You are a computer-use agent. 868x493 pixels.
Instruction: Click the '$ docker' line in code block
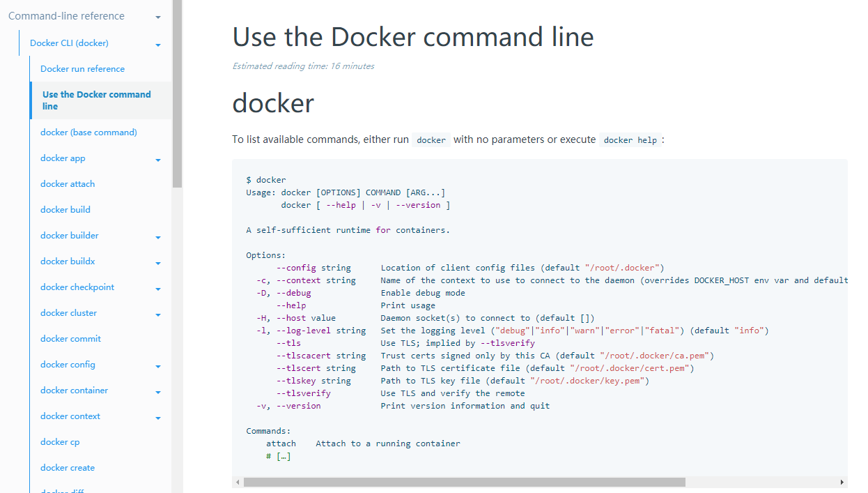[x=266, y=180]
